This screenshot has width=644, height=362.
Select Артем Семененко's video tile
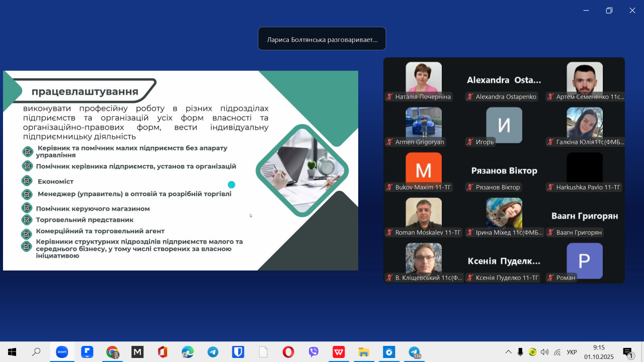[585, 80]
